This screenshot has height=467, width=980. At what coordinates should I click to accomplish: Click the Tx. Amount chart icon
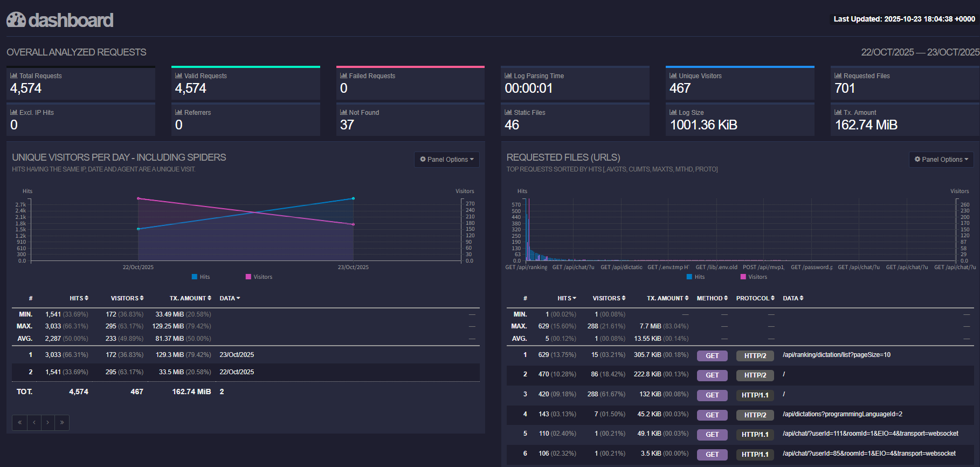coord(838,112)
